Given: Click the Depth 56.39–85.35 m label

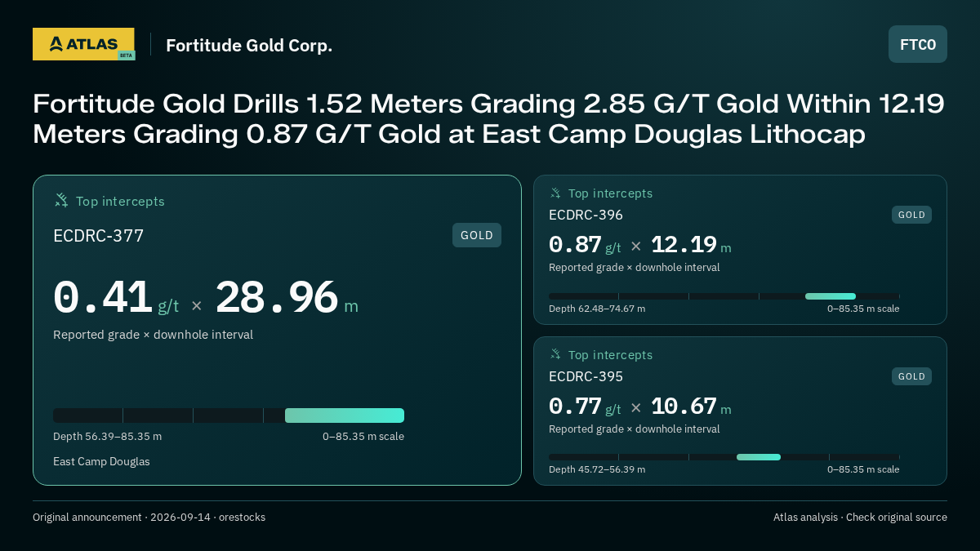Looking at the screenshot, I should click(x=107, y=437).
